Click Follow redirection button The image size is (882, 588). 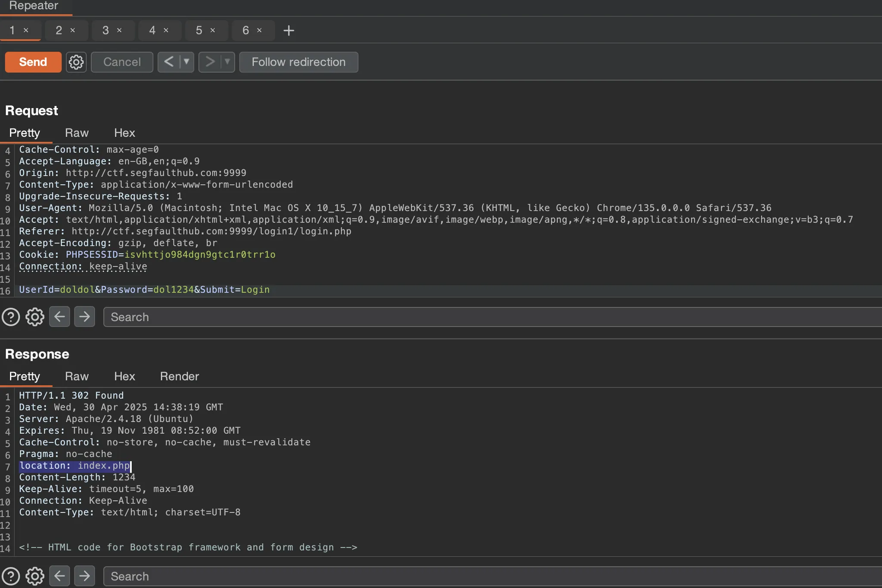coord(298,62)
